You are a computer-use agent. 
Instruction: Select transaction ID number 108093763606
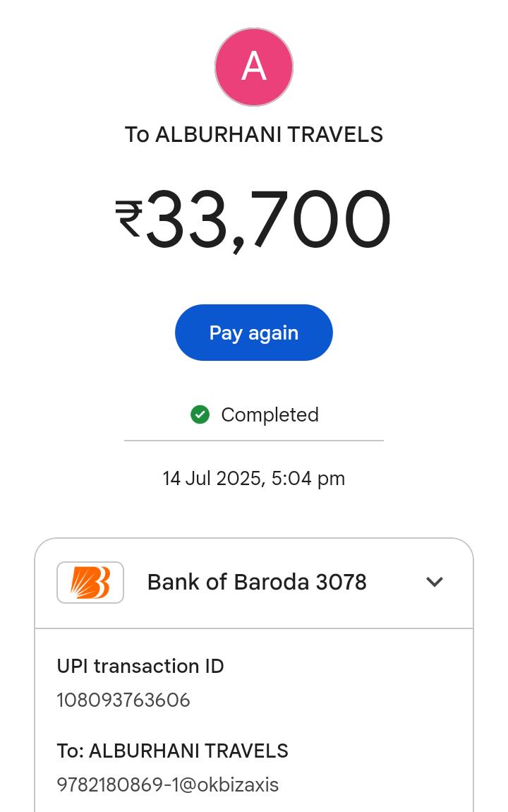(x=123, y=700)
